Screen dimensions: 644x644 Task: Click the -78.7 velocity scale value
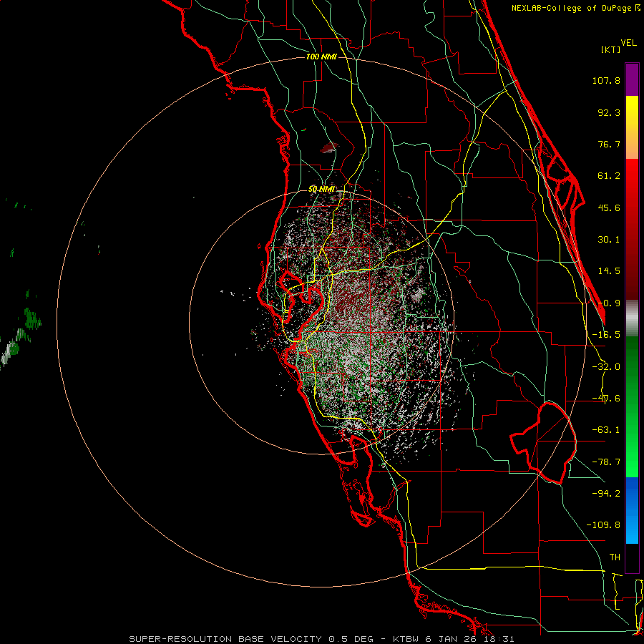coord(606,462)
